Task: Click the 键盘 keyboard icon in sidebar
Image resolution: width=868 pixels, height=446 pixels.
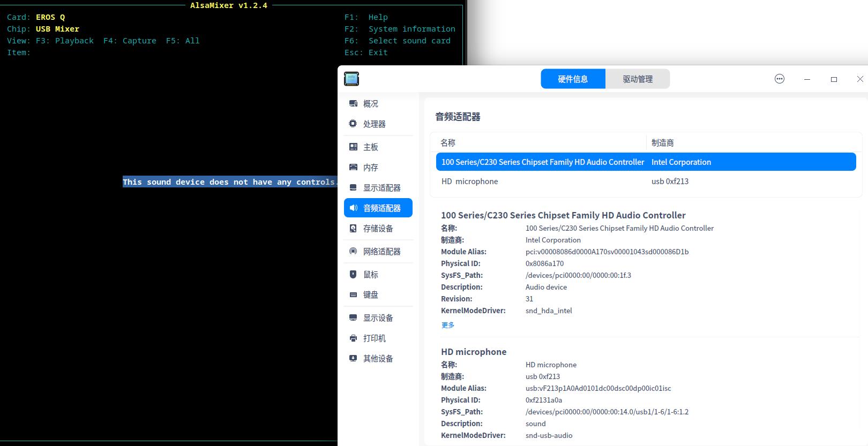Action: 353,294
